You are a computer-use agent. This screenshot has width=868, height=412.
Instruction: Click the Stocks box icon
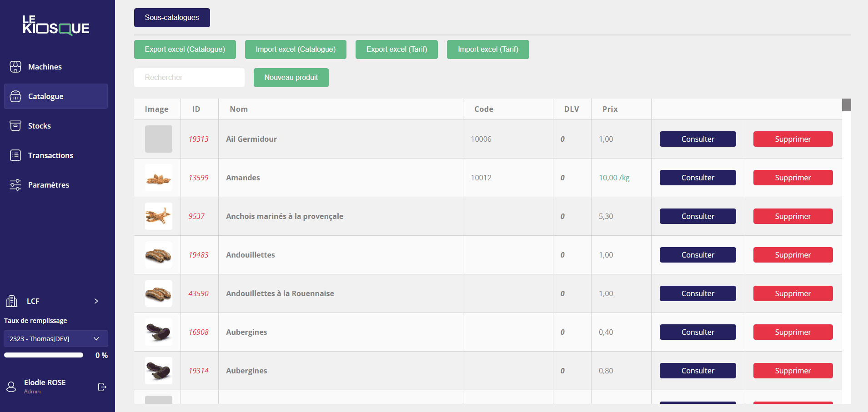(15, 126)
